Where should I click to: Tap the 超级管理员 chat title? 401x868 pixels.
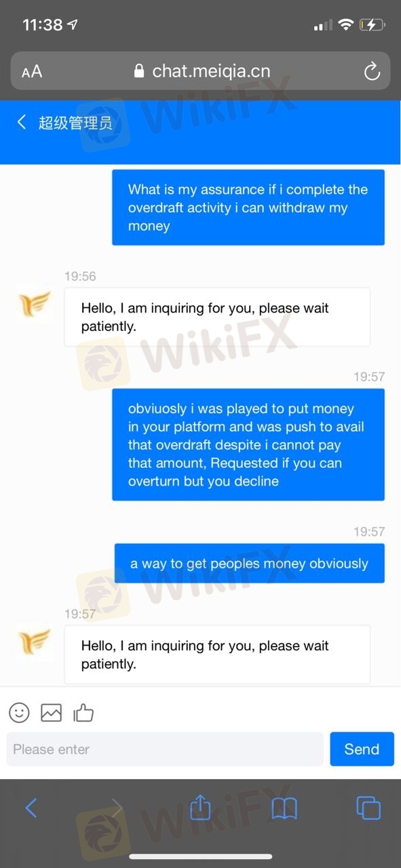[75, 123]
